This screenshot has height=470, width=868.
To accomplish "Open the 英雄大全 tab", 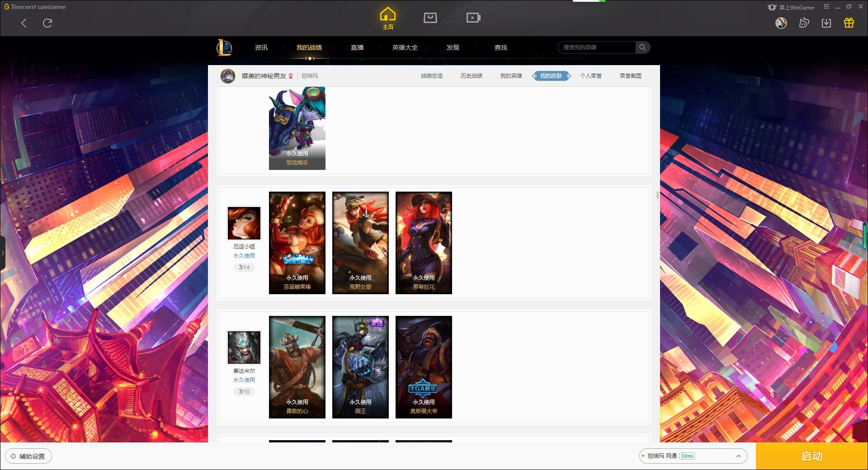I will (405, 47).
